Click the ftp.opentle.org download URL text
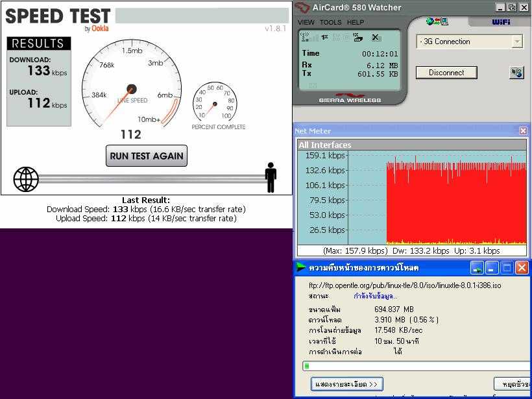The image size is (532, 399). (405, 285)
